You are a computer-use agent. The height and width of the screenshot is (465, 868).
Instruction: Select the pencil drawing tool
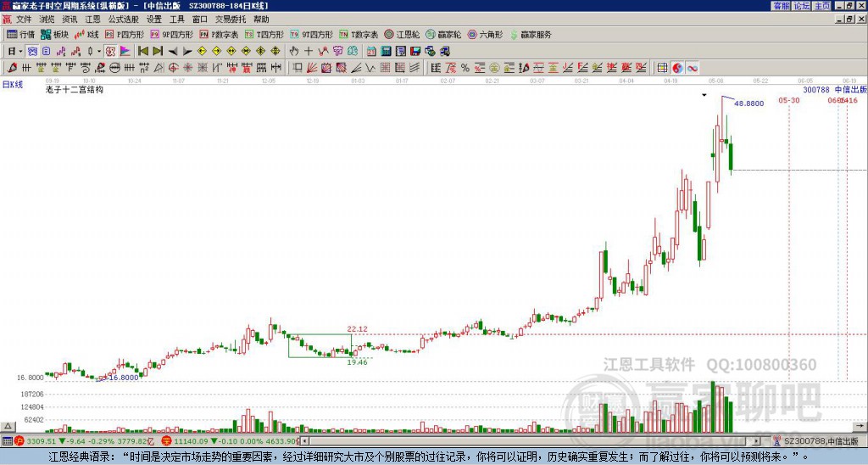pyautogui.click(x=12, y=68)
